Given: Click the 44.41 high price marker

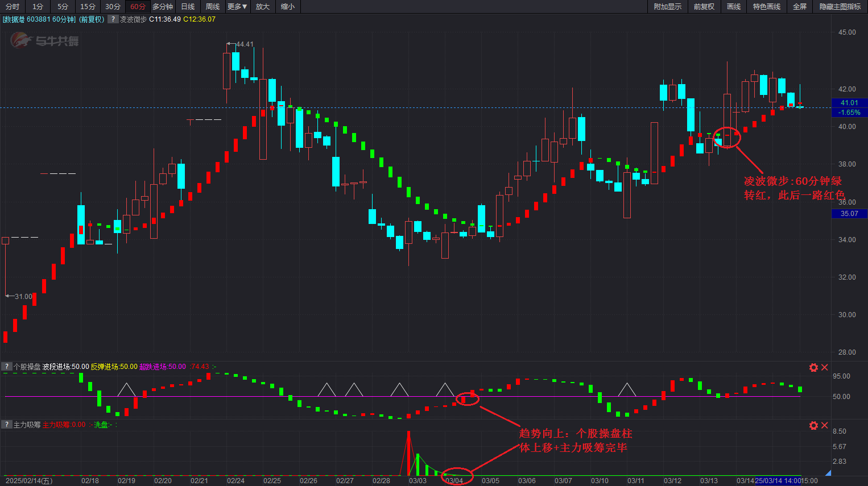Looking at the screenshot, I should coord(245,44).
